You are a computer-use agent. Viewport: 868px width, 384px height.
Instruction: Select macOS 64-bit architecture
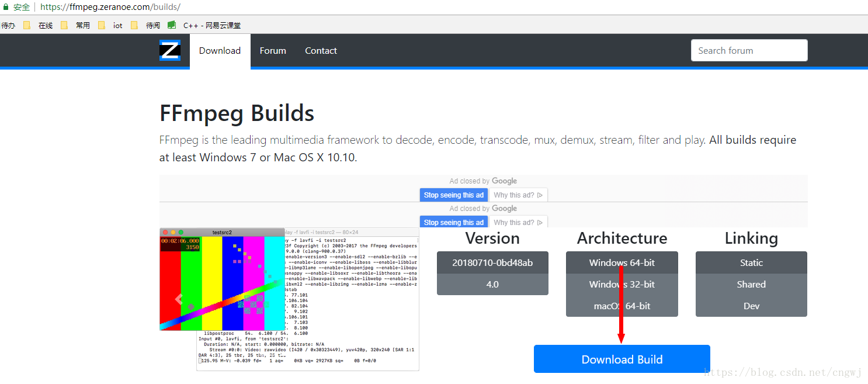click(x=622, y=306)
